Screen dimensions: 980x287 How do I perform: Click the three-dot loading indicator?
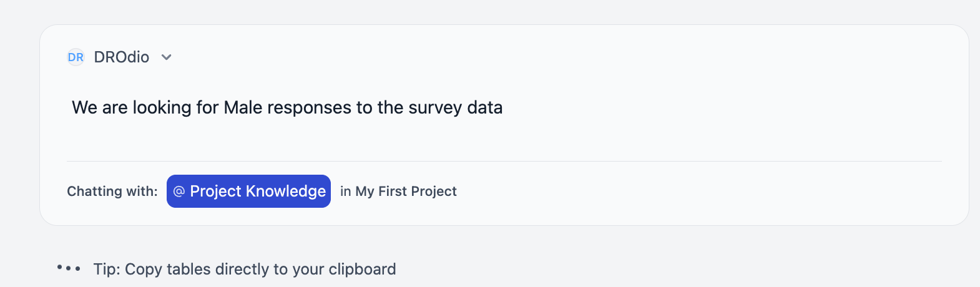[x=69, y=268]
